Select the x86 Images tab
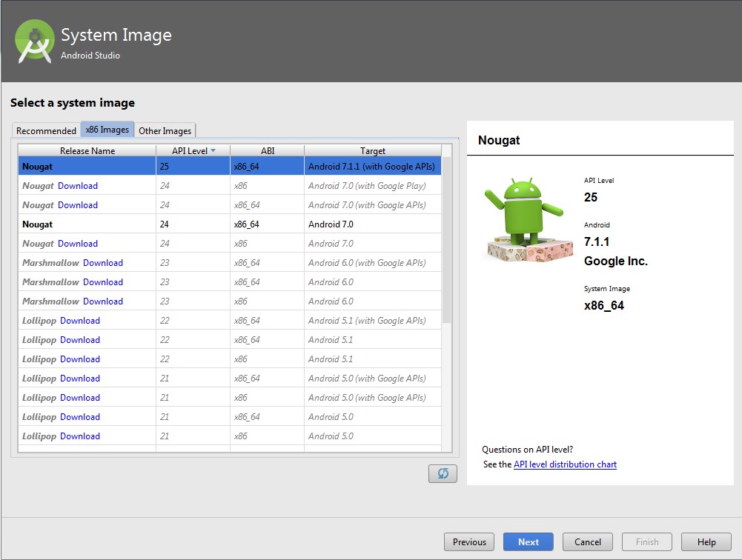Screen dimensions: 742x560 click(107, 130)
